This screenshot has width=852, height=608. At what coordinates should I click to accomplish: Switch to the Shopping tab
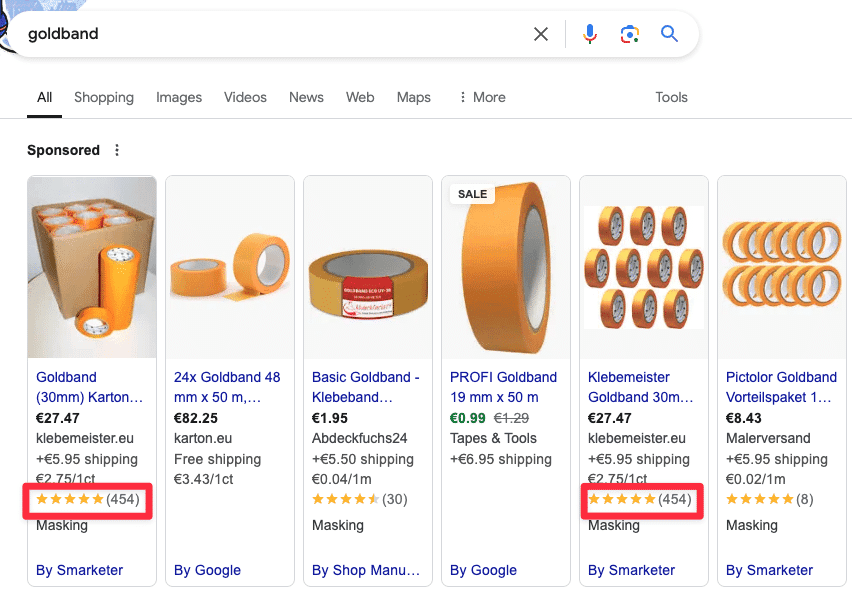coord(104,97)
